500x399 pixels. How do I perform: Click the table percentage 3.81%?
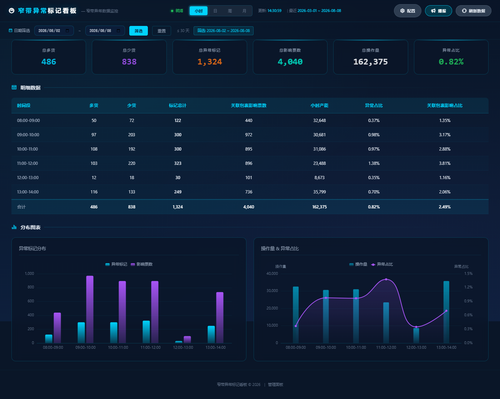(445, 163)
